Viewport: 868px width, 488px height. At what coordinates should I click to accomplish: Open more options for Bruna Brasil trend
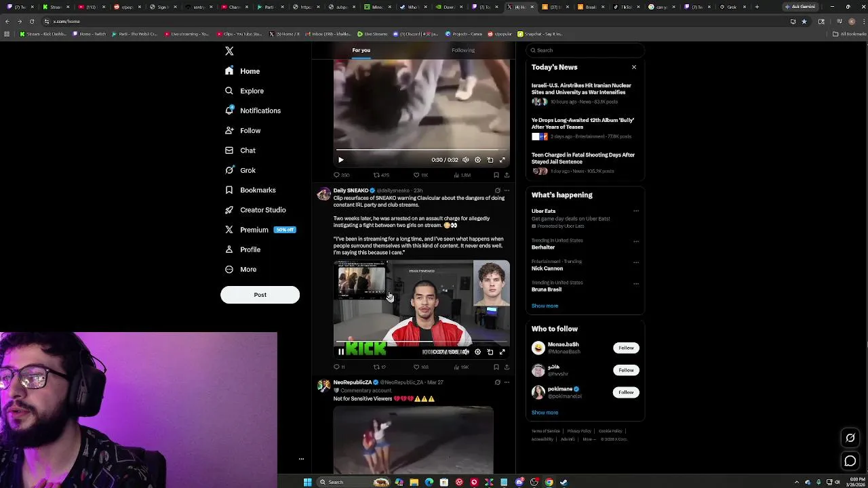point(636,283)
